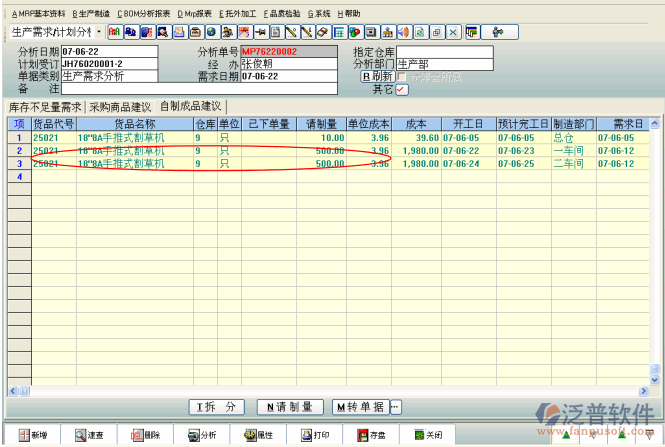Click the 关闭 close icon in bottom toolbar
The height and width of the screenshot is (447, 665).
coord(428,436)
